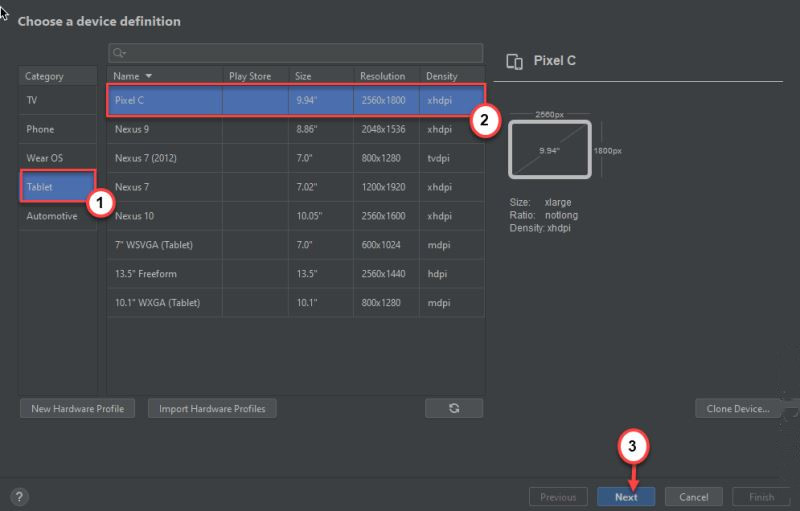Click the refresh device list icon button
Image resolution: width=800 pixels, height=511 pixels.
tap(453, 408)
